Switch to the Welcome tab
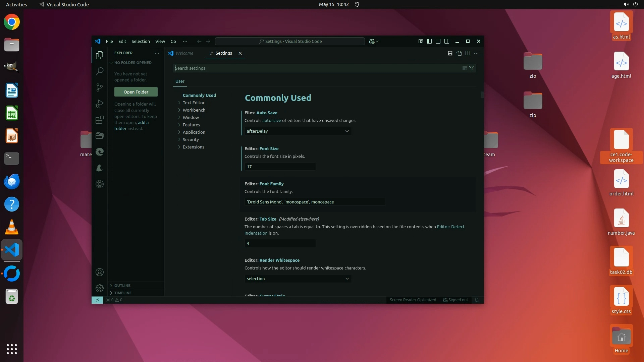 click(184, 53)
